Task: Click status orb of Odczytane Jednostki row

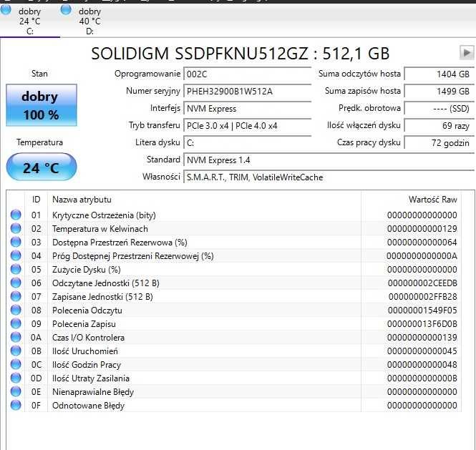Action: click(x=16, y=283)
